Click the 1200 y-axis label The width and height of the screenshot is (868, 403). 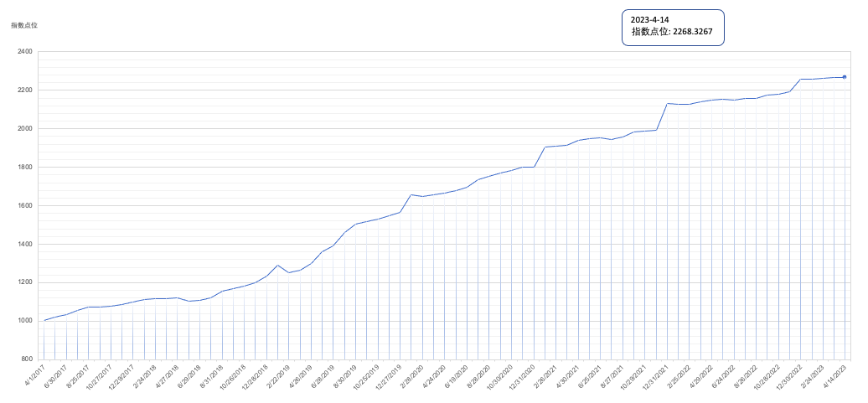pyautogui.click(x=26, y=282)
